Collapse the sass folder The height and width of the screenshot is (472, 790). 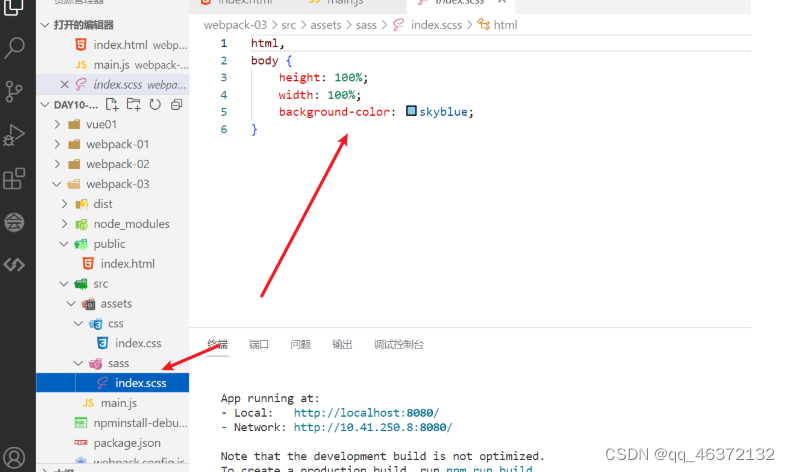(79, 363)
